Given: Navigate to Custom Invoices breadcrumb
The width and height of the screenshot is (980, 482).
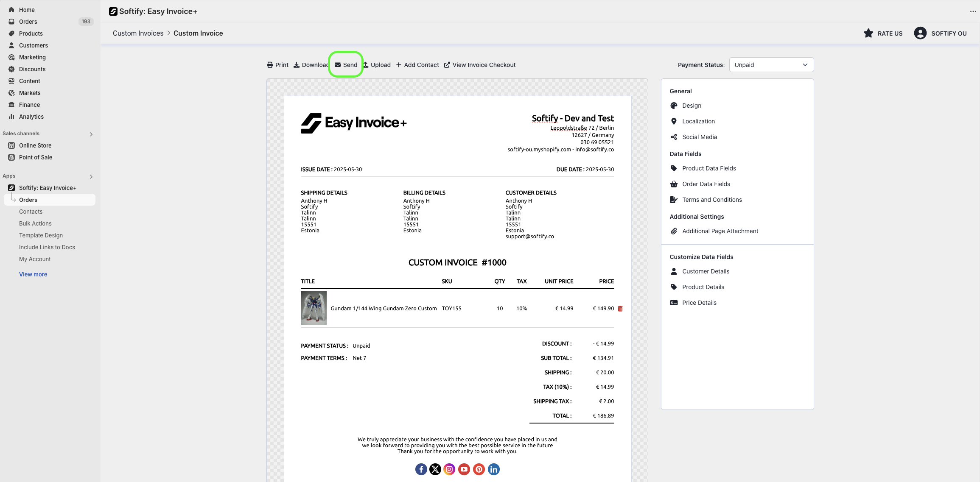Looking at the screenshot, I should pyautogui.click(x=138, y=33).
